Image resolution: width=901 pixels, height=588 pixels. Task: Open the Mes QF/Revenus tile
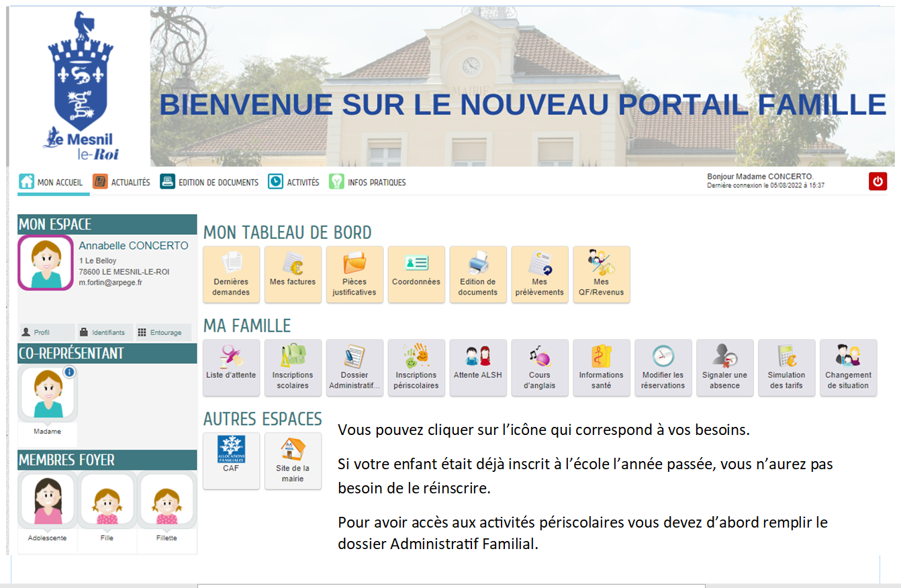tap(602, 274)
